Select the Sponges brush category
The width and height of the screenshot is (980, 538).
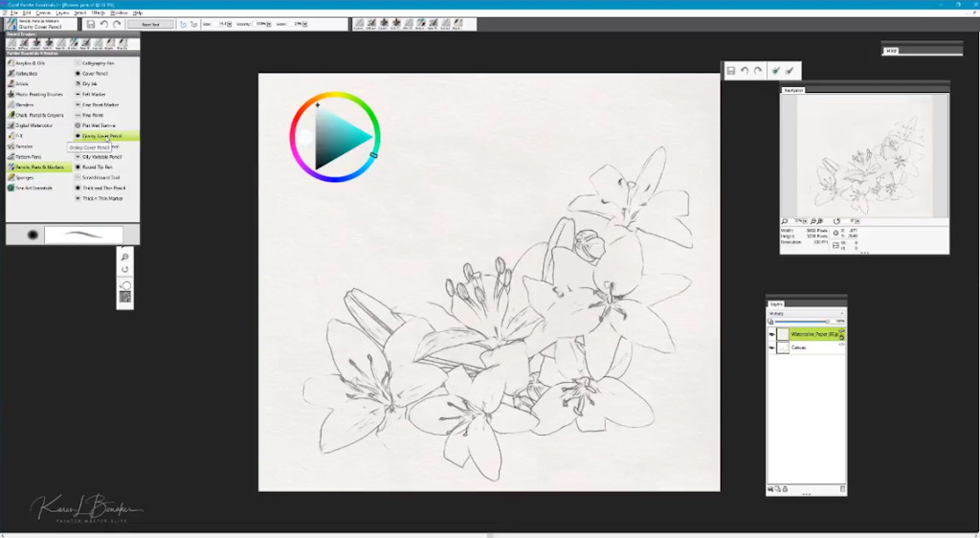[38, 177]
